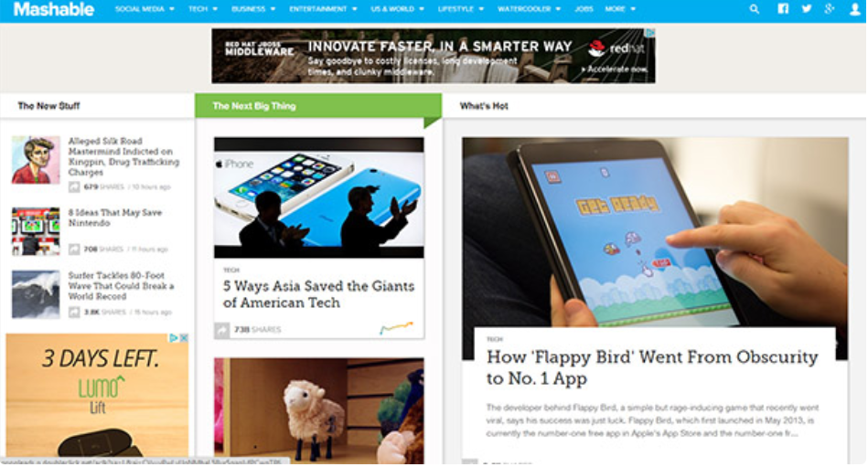
Task: Expand Entertainment navigation dropdown
Action: pyautogui.click(x=323, y=9)
